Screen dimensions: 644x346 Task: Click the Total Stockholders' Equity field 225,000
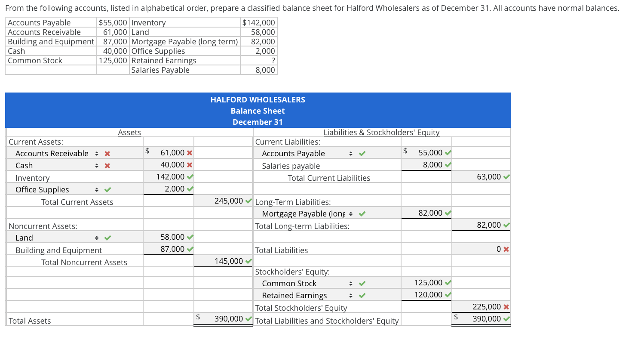pyautogui.click(x=481, y=307)
